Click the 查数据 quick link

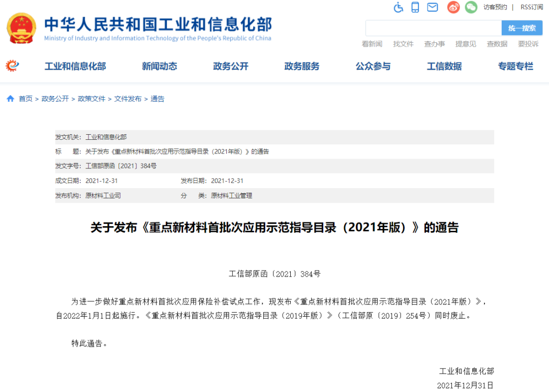pyautogui.click(x=497, y=44)
